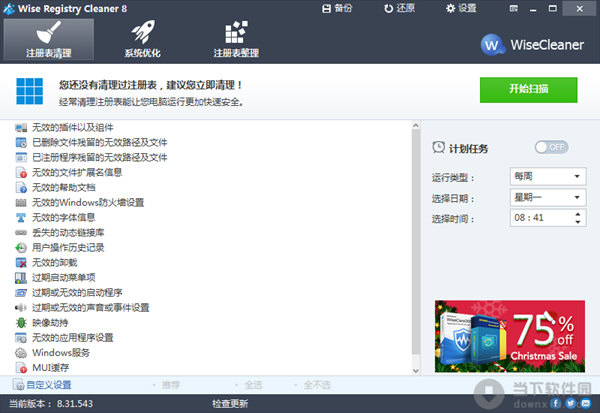Viewport: 600px width, 413px height.
Task: Toggle the 计划任务 OFF switch
Action: coord(551,147)
